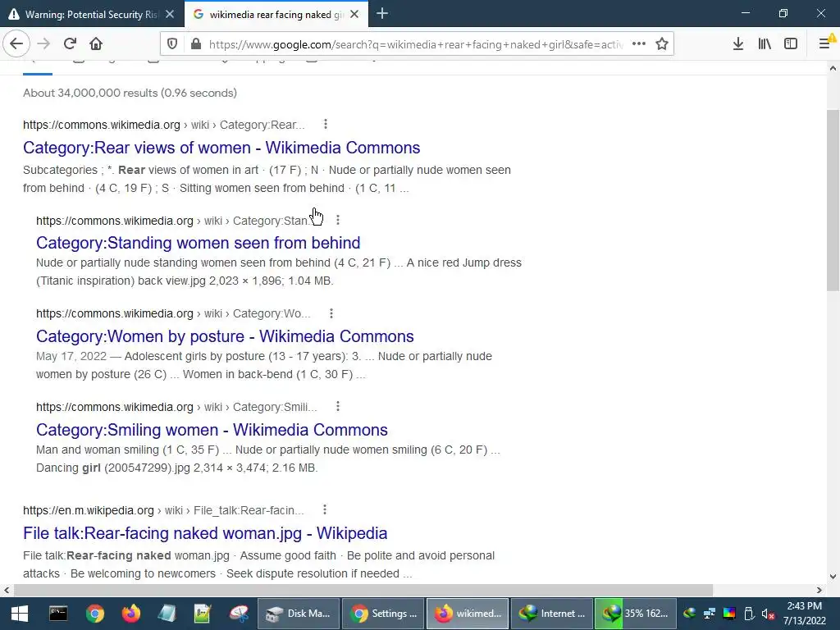Click the horizontal scrollbar thumb
The width and height of the screenshot is (840, 630).
point(363,590)
